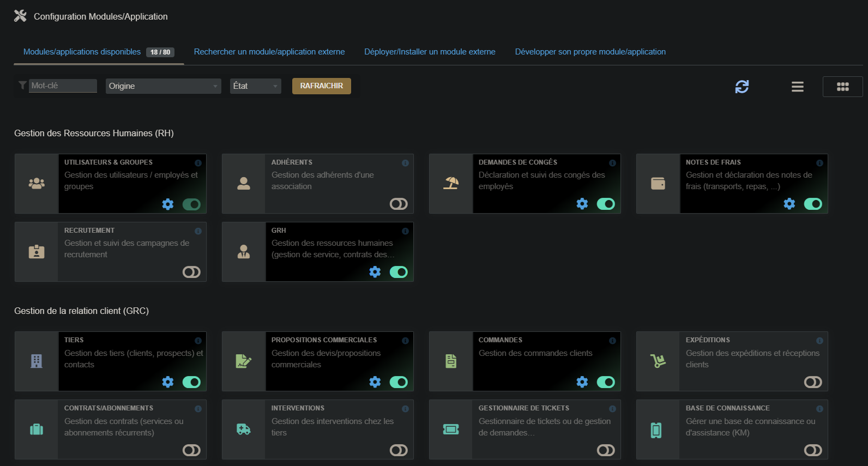
Task: Switch to list view with hamburger icon
Action: pyautogui.click(x=797, y=87)
